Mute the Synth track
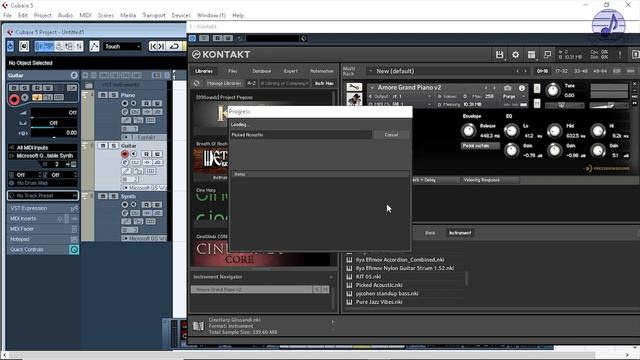Screen dimensions: 640x360 click(103, 196)
